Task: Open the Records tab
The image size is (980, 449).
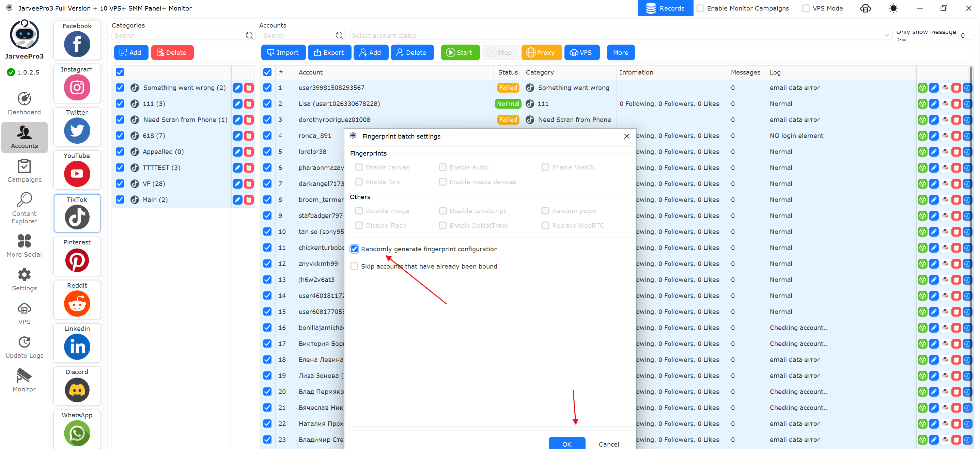Action: 665,9
